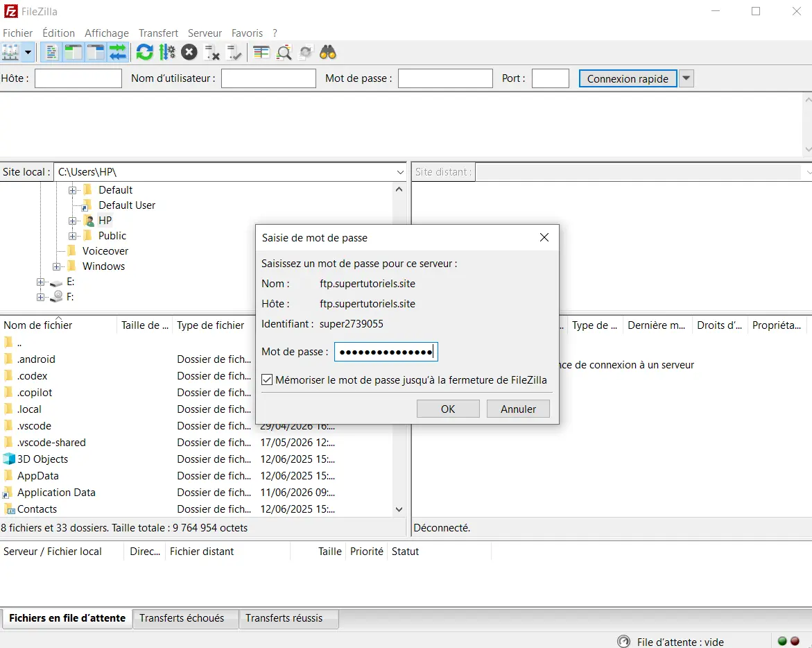Open the Affichage menu
This screenshot has height=648, width=812.
(x=107, y=33)
